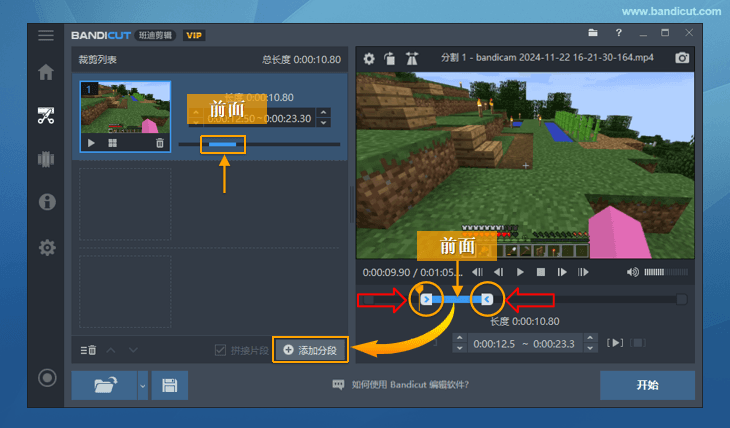Click the segment end handle on the timeline

(x=487, y=299)
